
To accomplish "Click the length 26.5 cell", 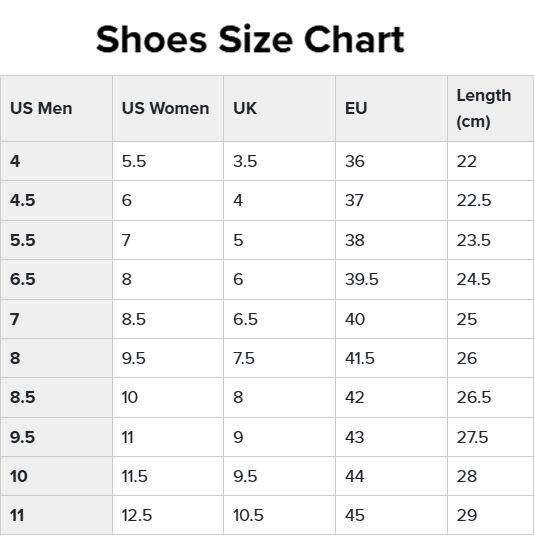I will (x=491, y=397).
